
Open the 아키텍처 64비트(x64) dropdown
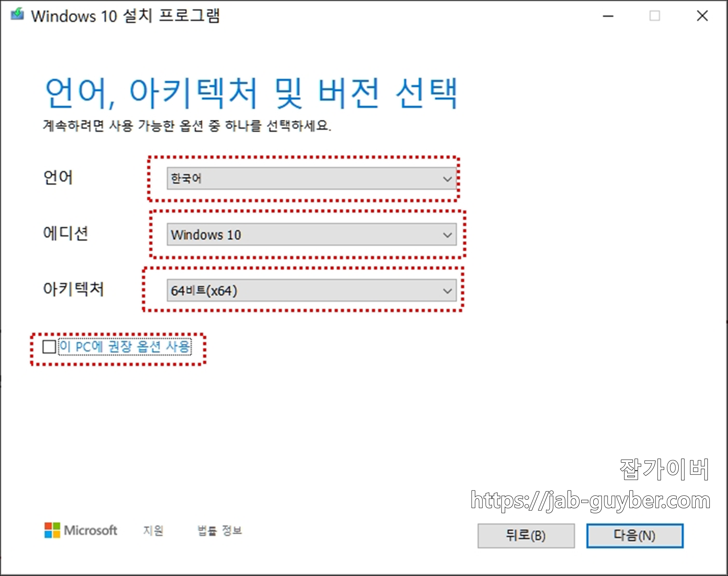pos(311,290)
